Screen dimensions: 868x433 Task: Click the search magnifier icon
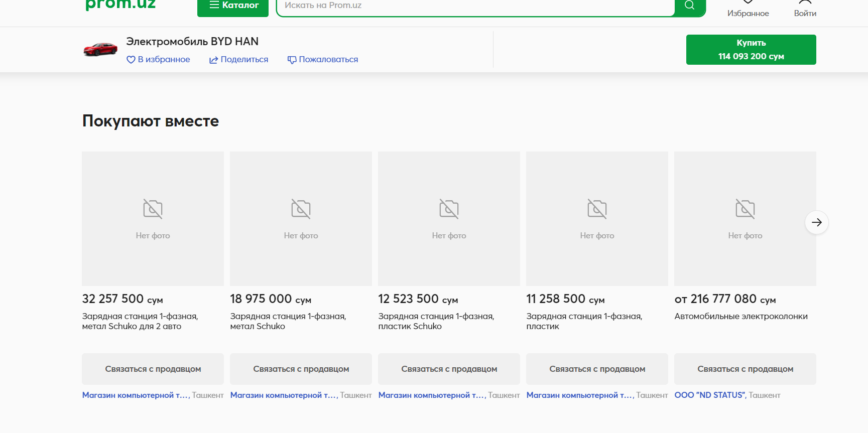pos(690,6)
